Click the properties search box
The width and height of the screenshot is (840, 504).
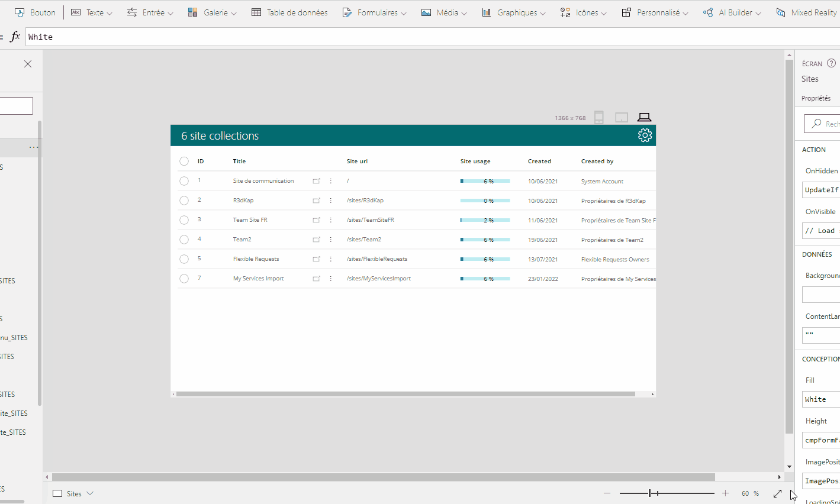[x=822, y=124]
